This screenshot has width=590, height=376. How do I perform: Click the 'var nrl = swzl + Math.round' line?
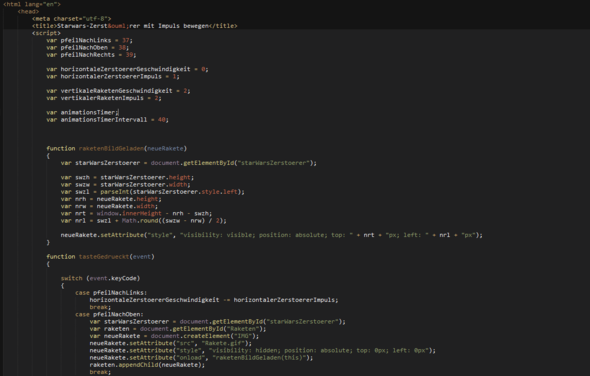point(143,221)
